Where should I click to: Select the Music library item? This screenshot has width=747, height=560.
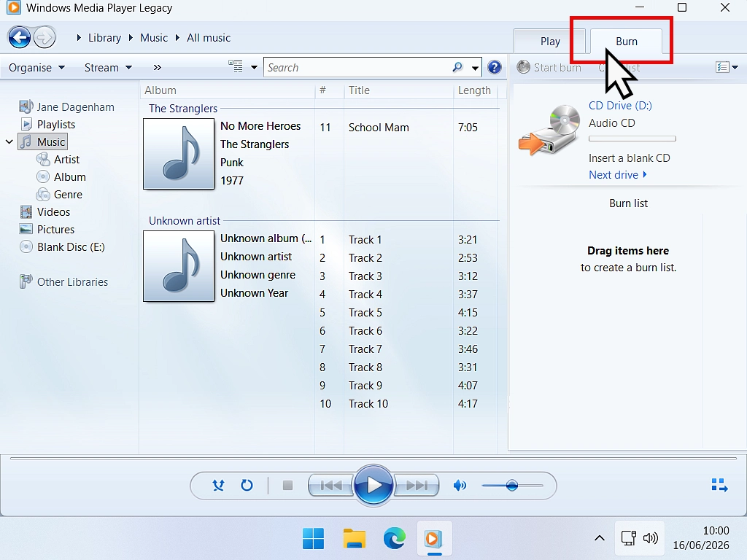43,141
